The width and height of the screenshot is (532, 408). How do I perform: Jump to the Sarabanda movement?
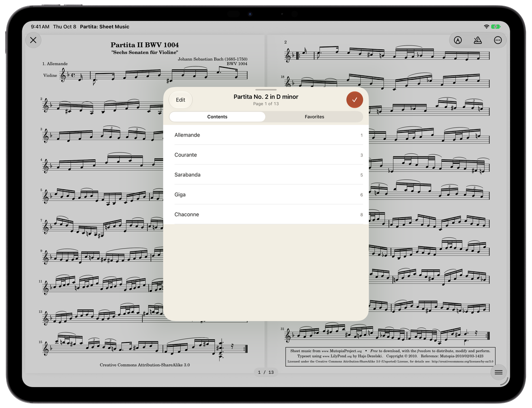point(266,175)
